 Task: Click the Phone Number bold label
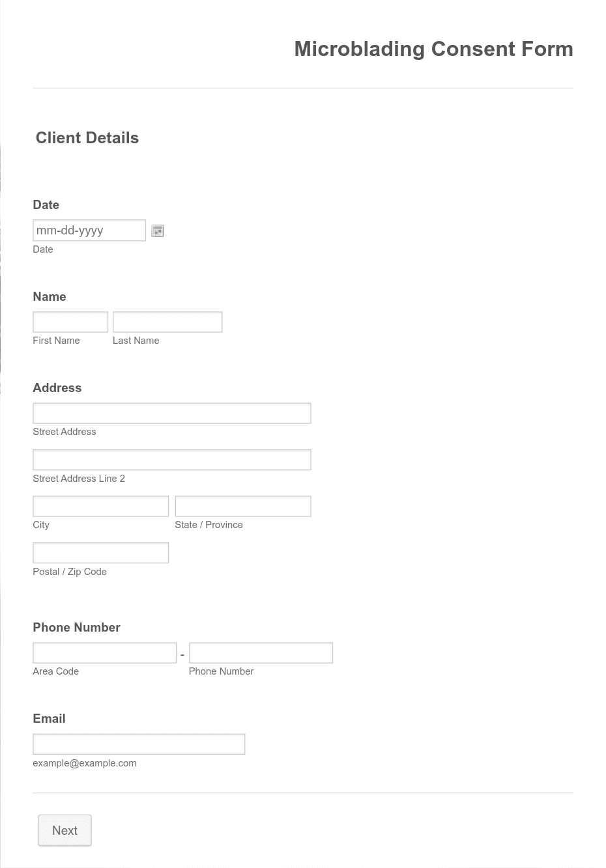[x=76, y=627]
